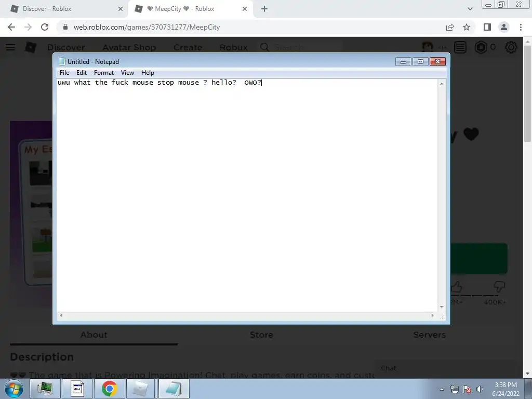Close the Untitled Notepad window
The image size is (532, 399).
[x=437, y=61]
